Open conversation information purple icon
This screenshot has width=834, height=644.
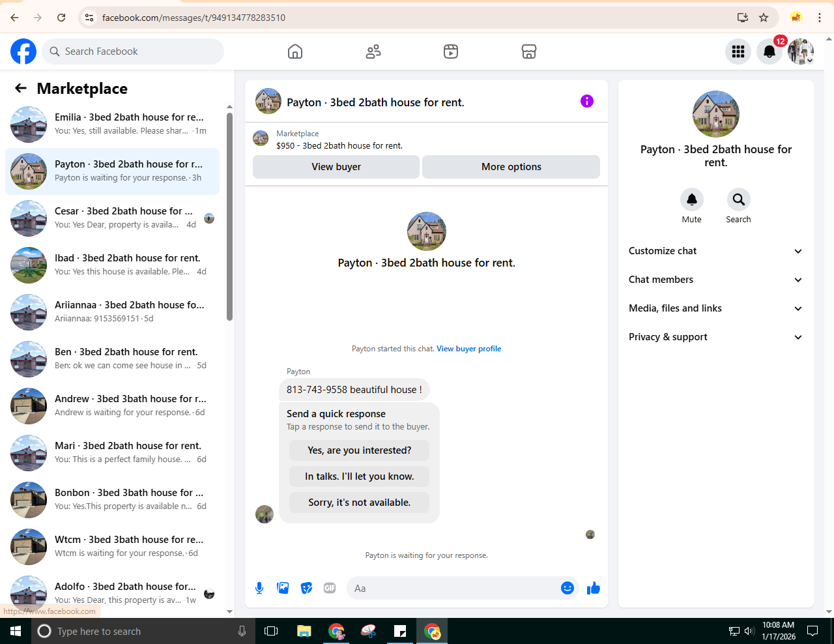tap(587, 101)
